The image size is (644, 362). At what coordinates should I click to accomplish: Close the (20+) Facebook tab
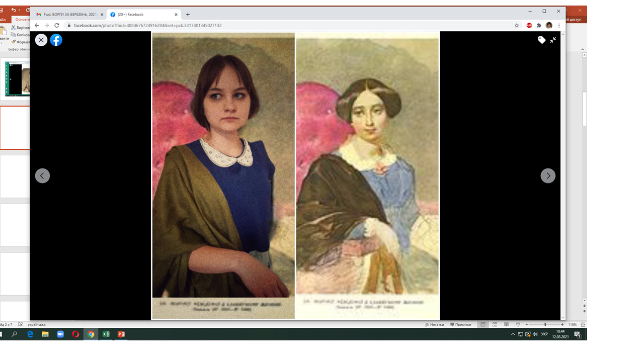(175, 15)
